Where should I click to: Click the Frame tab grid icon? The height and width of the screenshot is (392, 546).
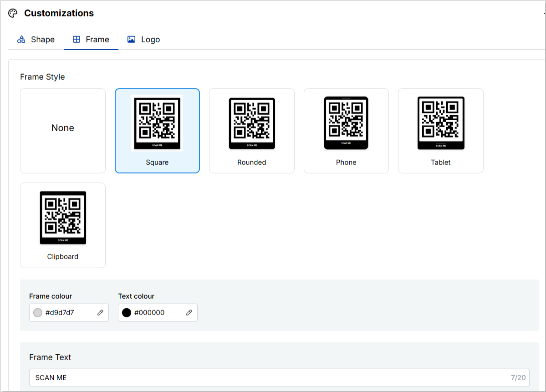click(x=76, y=39)
